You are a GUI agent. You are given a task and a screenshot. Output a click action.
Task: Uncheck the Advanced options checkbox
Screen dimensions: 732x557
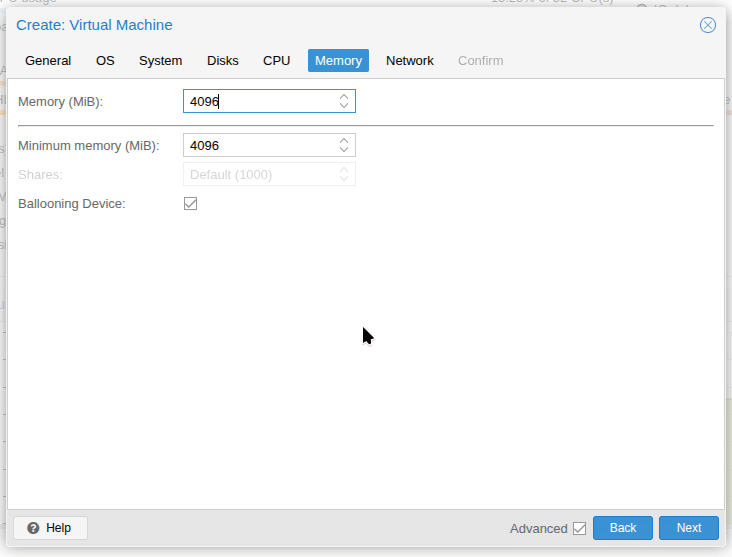point(579,528)
